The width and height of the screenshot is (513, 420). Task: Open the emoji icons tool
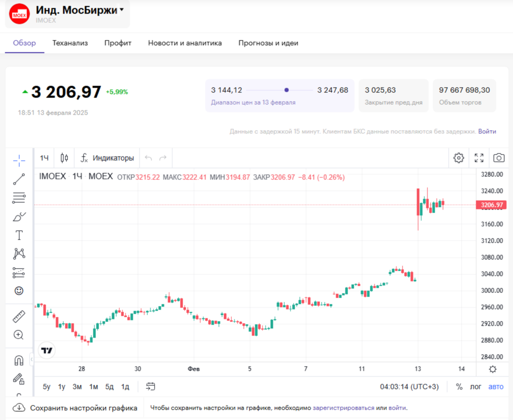point(19,291)
